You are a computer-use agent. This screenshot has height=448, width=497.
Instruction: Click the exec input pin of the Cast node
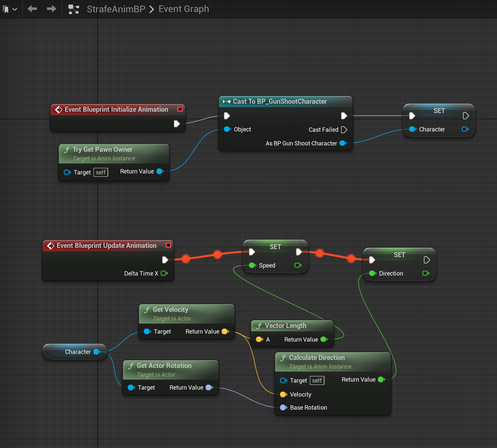pos(227,116)
